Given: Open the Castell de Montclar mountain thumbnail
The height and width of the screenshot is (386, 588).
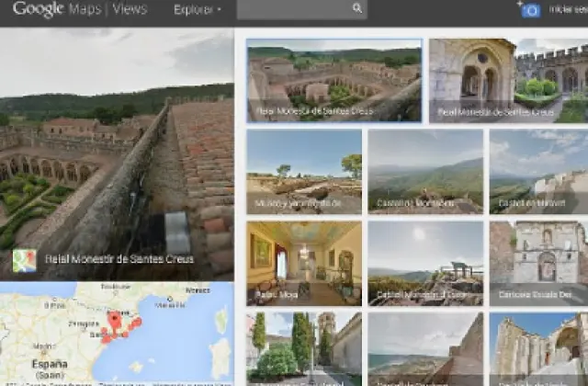Looking at the screenshot, I should tap(425, 171).
